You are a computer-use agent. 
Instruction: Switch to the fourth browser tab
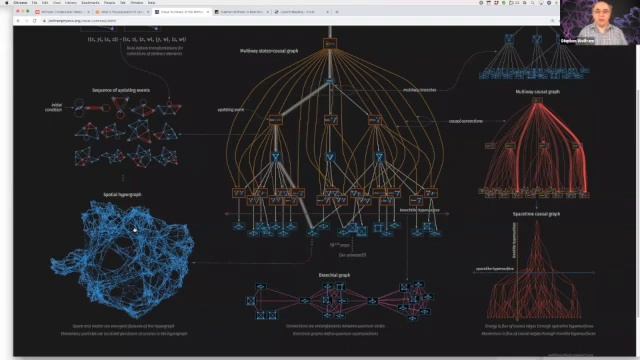241,12
